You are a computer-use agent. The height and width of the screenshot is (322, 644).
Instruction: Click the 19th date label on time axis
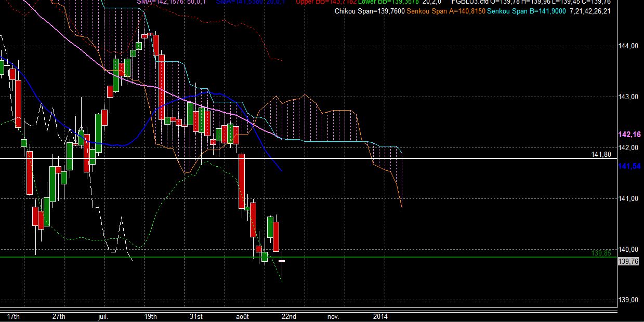click(151, 316)
